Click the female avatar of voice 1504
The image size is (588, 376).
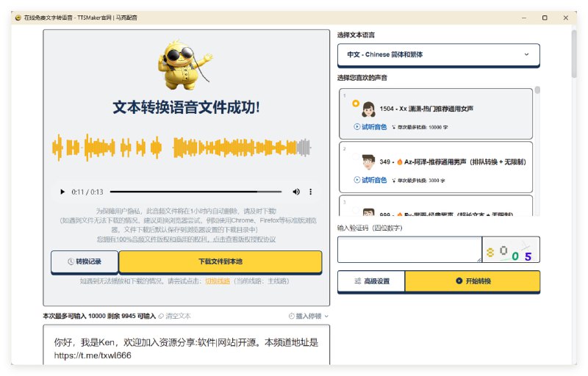coord(369,109)
